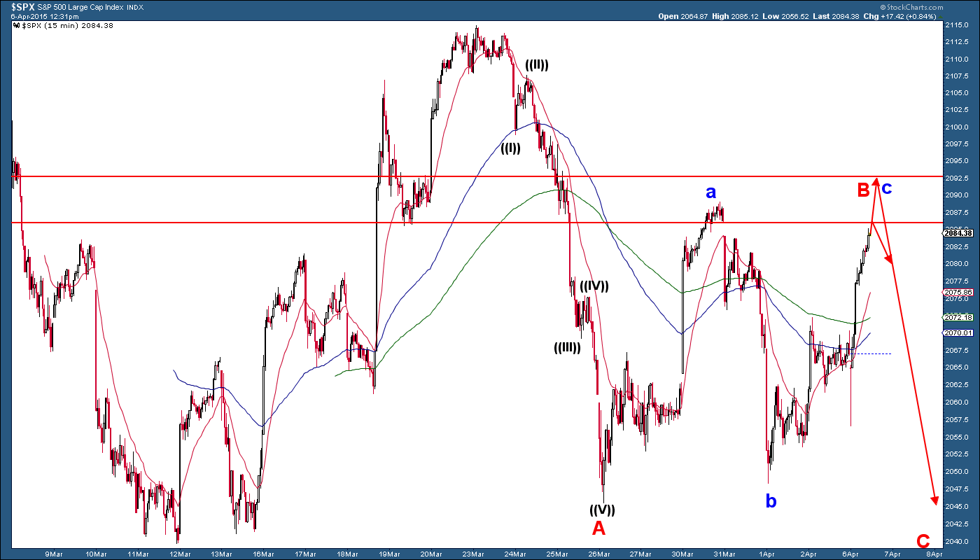
Task: Click the red wave C label
Action: 923,541
